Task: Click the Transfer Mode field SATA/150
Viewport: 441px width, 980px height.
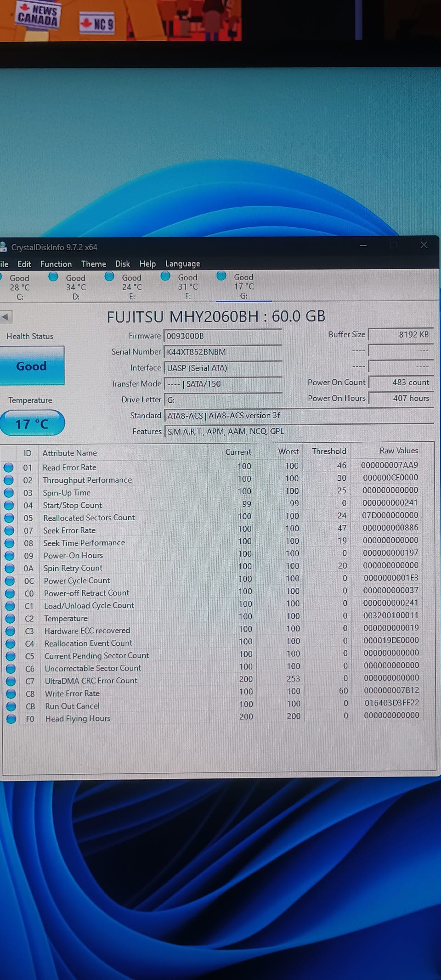Action: coord(223,384)
